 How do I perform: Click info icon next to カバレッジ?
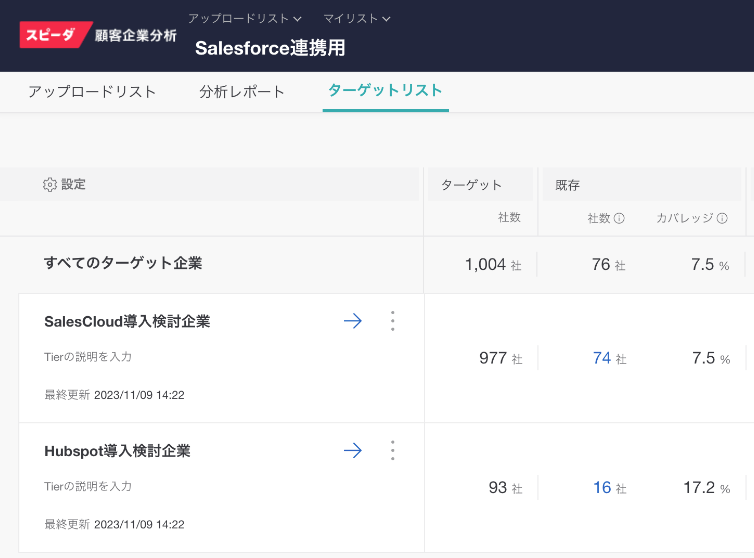[x=722, y=218]
